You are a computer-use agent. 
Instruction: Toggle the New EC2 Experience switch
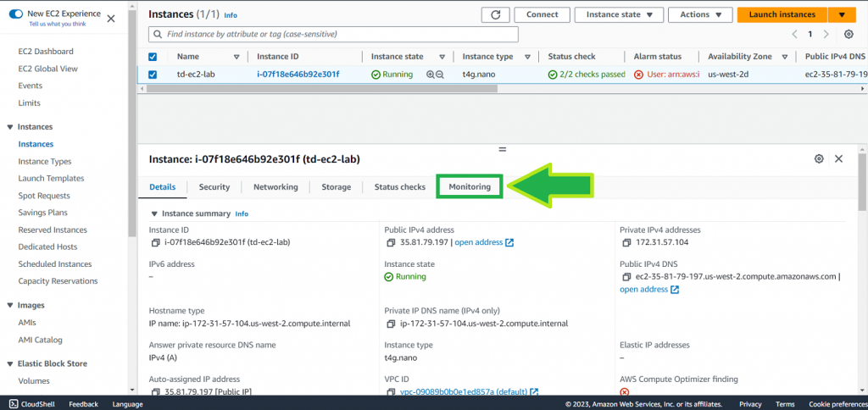16,14
